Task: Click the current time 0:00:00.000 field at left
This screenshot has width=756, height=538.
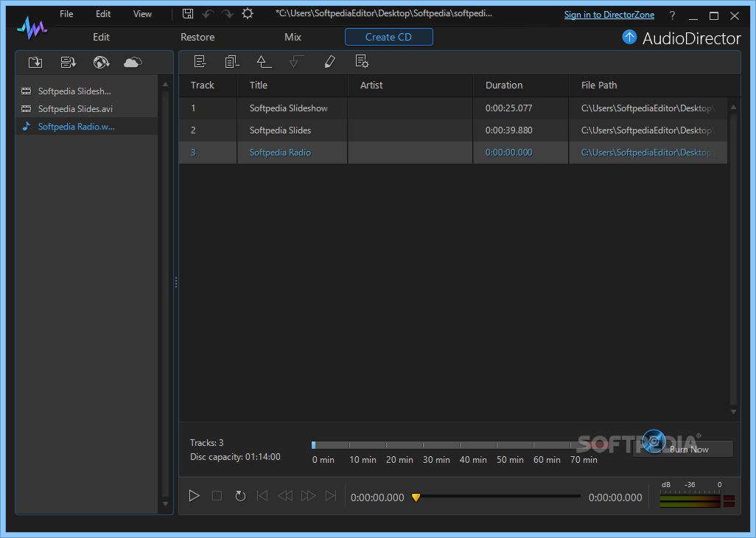Action: 377,497
